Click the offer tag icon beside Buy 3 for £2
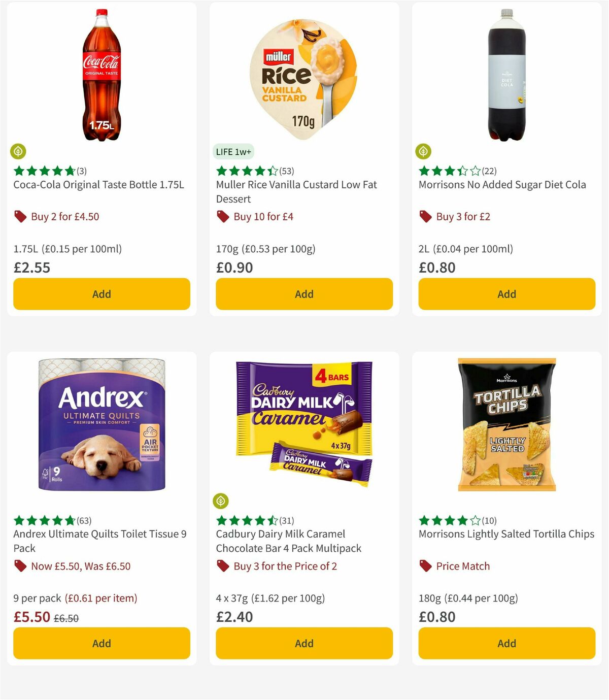The height and width of the screenshot is (700, 609). [425, 216]
